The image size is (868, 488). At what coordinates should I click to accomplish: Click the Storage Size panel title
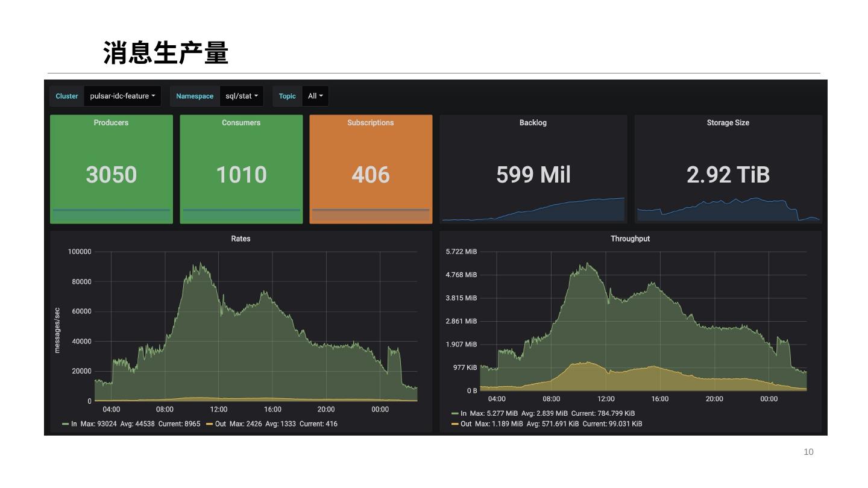(728, 122)
